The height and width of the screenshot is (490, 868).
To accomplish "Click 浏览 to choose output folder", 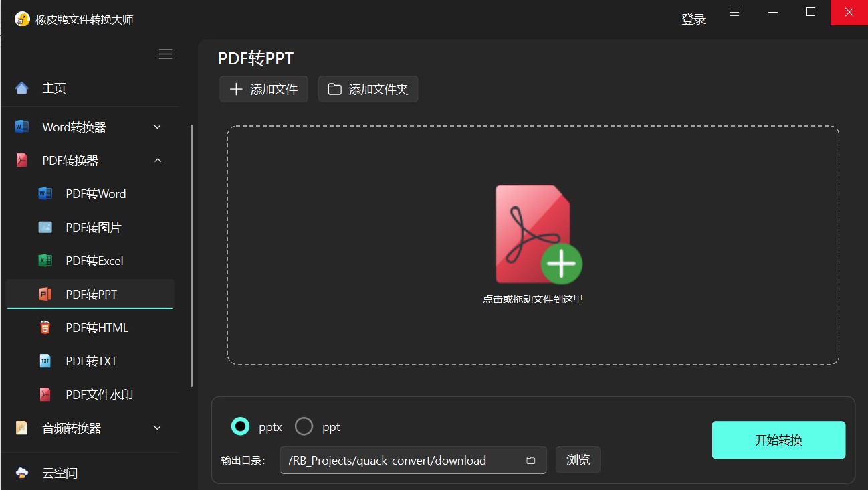I will click(x=578, y=460).
